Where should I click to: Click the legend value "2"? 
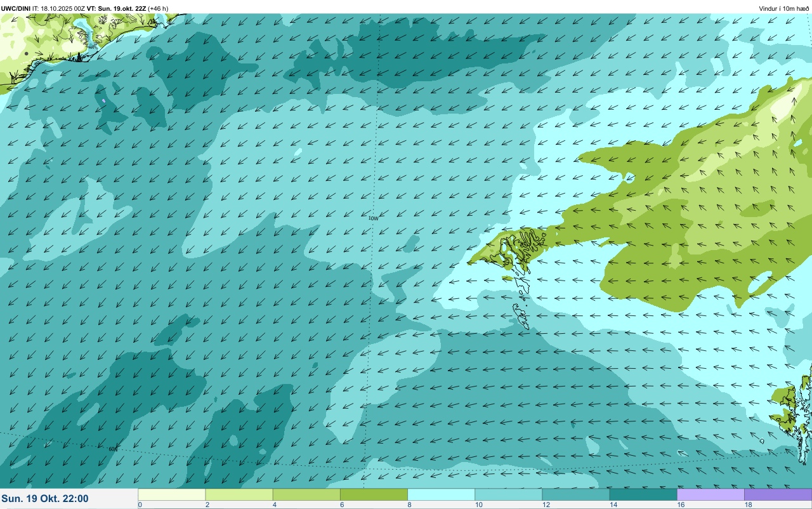[x=207, y=505]
